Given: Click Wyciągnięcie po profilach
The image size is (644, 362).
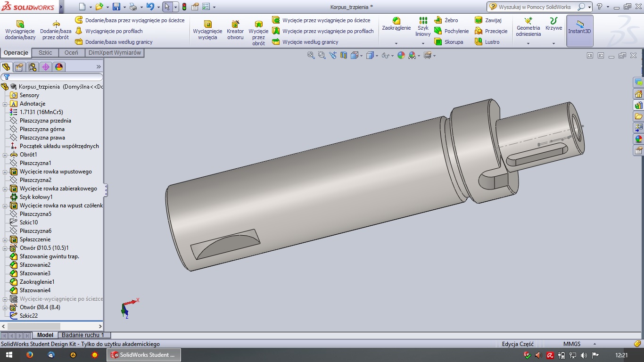Looking at the screenshot, I should (x=109, y=31).
